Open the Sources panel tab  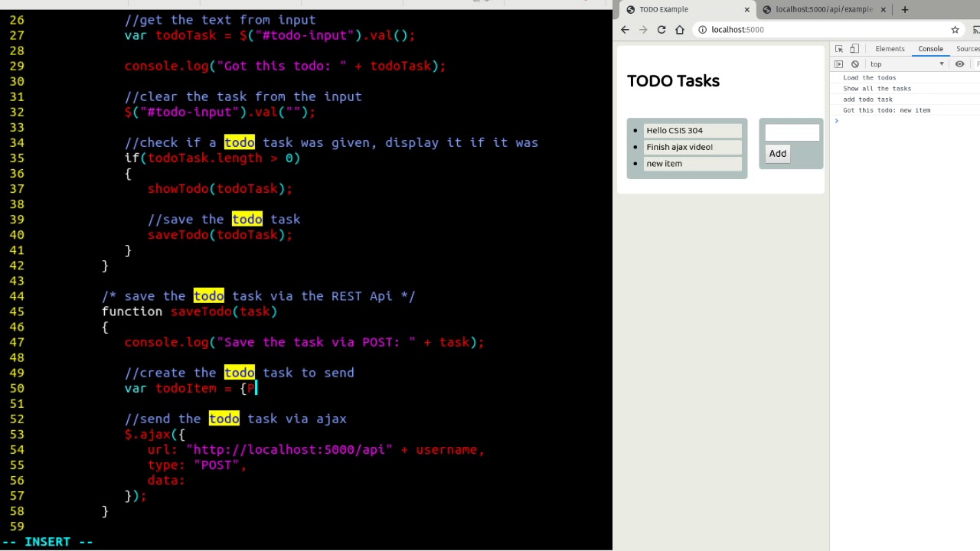(968, 49)
